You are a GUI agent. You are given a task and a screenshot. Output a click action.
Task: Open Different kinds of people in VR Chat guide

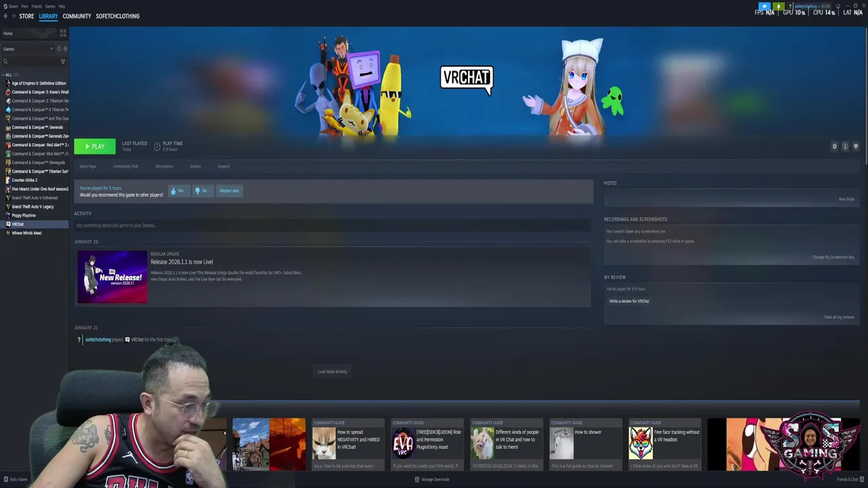coord(506,445)
